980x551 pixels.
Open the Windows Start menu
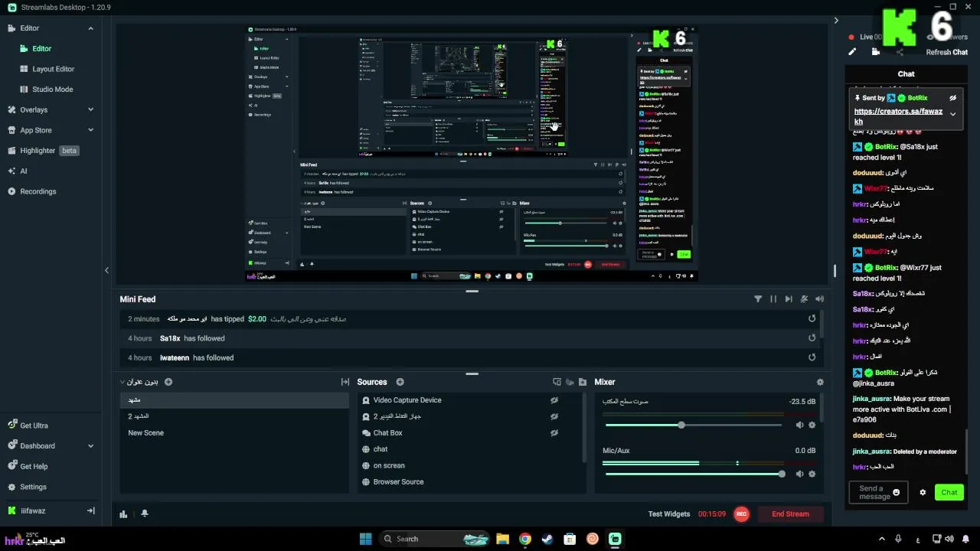[x=365, y=539]
